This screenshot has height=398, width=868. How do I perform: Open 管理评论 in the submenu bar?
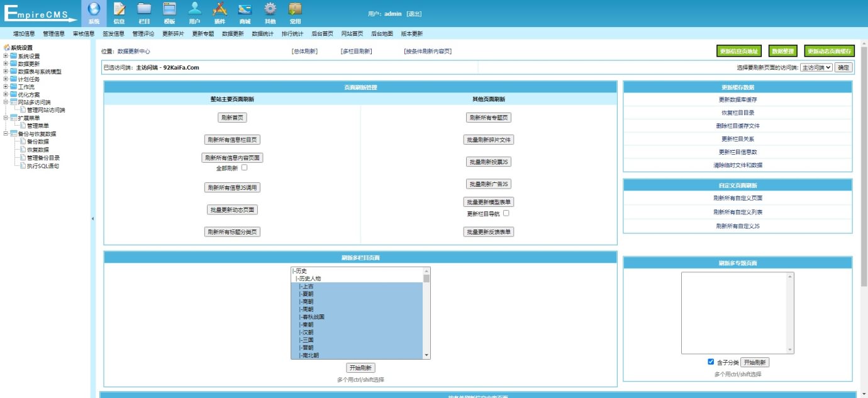pos(143,33)
